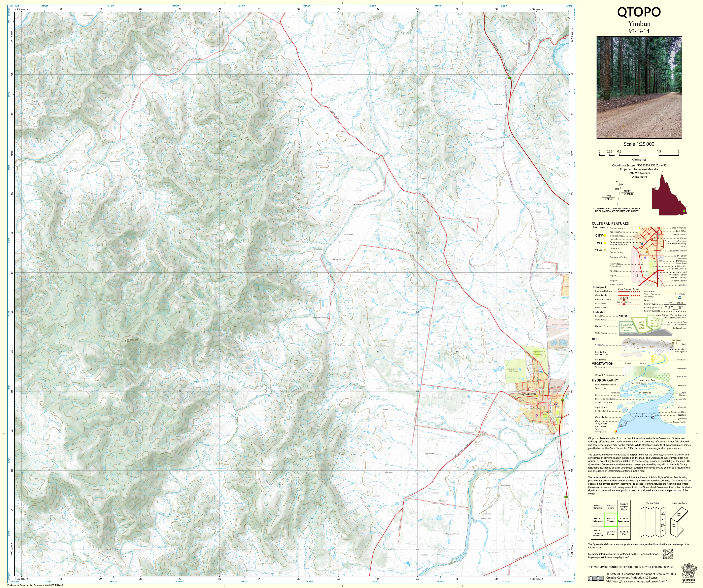Click the Yimbun sheet name under the title
Screen dimensions: 703x588
pos(639,24)
